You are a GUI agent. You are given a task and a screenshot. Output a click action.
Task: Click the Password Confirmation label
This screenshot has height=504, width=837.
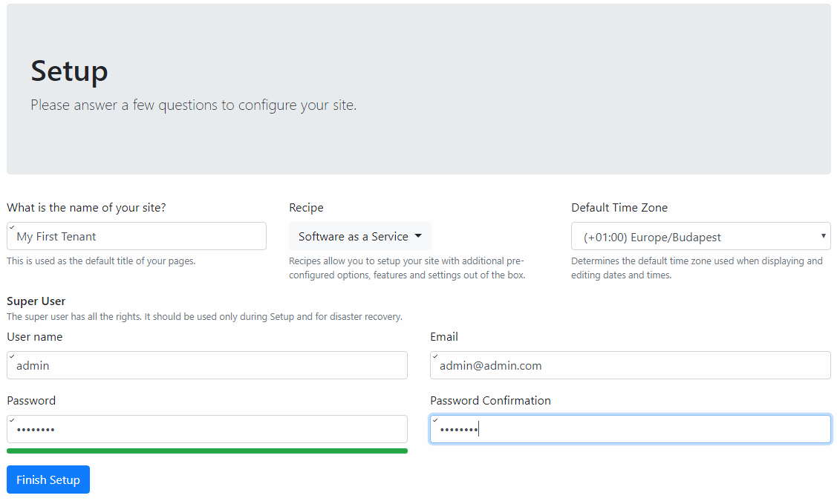pos(491,401)
